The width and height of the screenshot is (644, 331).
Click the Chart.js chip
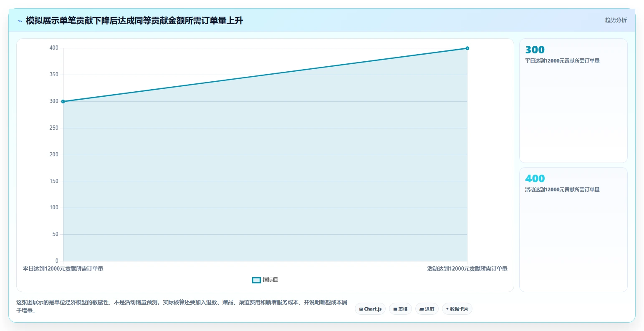[x=370, y=309]
